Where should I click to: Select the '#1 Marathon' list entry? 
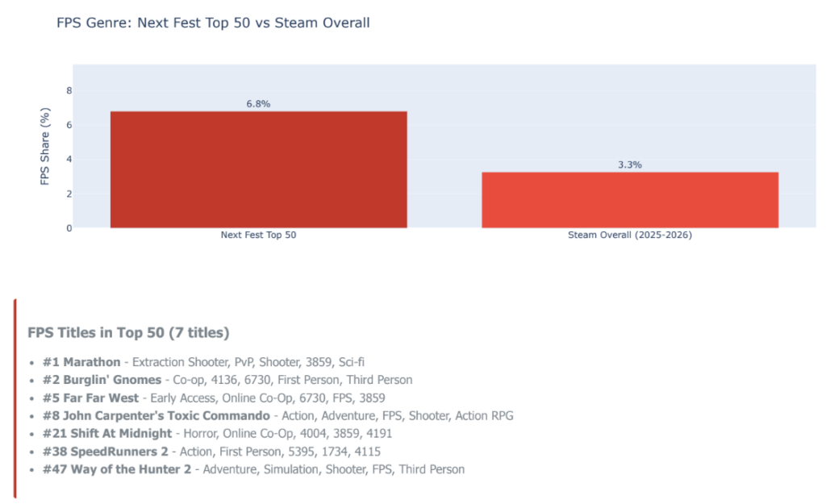pyautogui.click(x=81, y=362)
